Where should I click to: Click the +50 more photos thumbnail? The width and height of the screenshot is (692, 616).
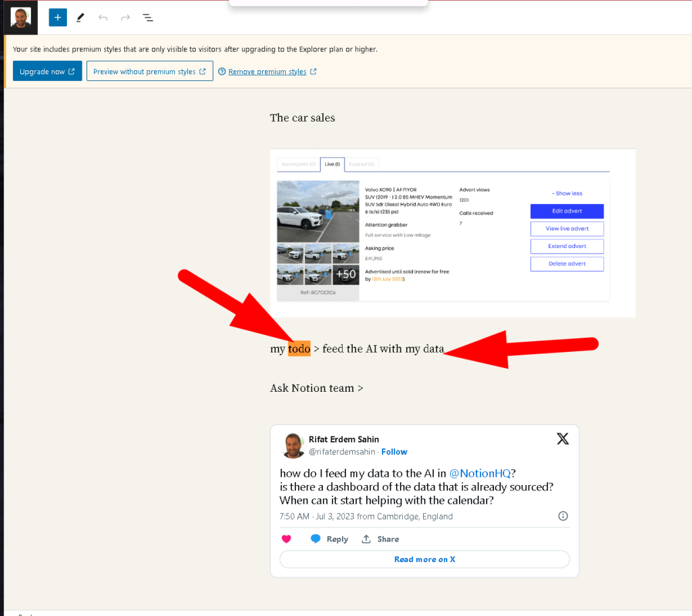(346, 274)
